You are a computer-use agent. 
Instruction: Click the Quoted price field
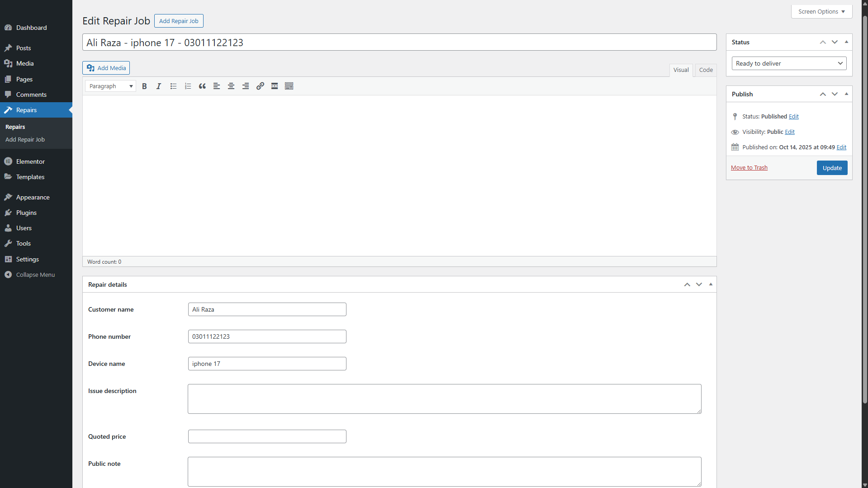coord(267,436)
